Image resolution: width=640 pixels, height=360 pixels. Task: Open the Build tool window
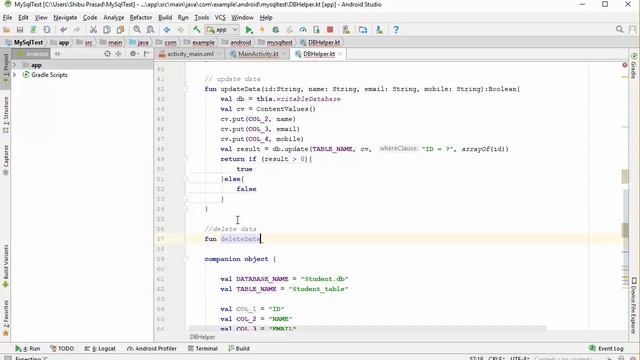tap(239, 349)
